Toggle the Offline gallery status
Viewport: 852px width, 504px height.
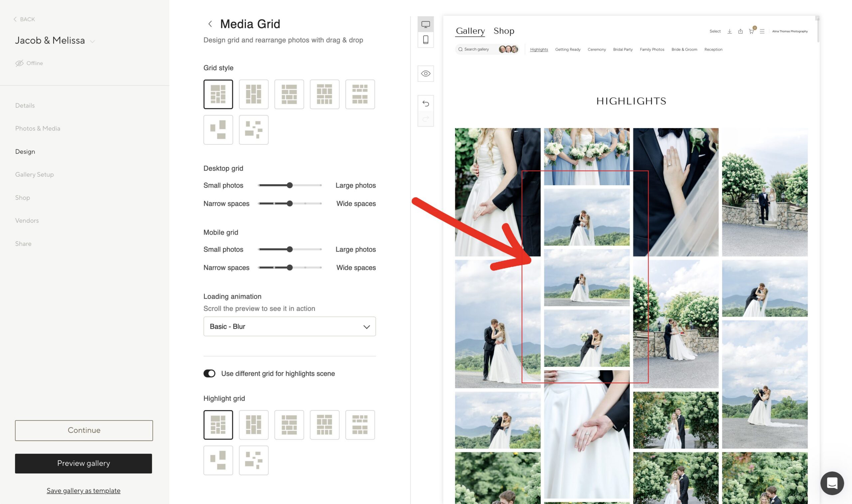29,63
